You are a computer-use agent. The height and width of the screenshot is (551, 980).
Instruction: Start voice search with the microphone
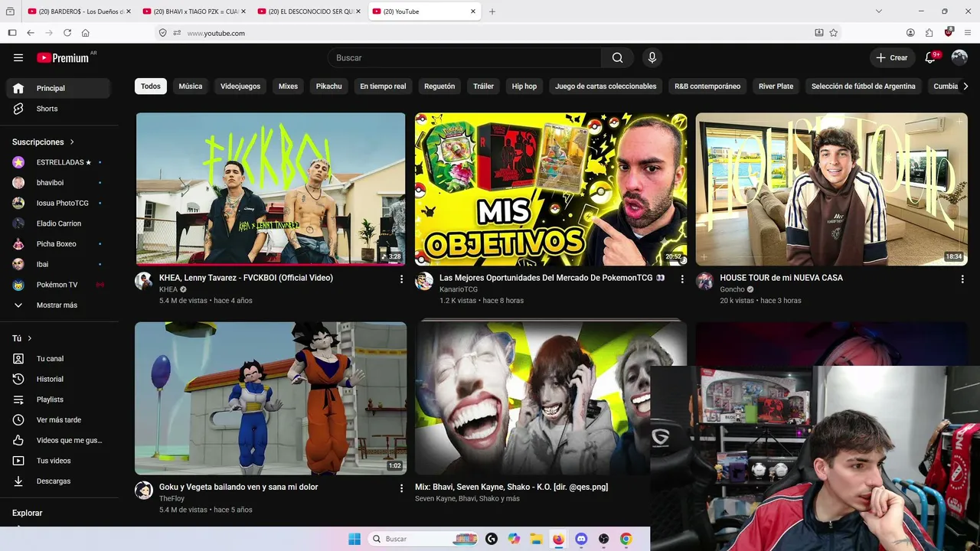pyautogui.click(x=652, y=57)
